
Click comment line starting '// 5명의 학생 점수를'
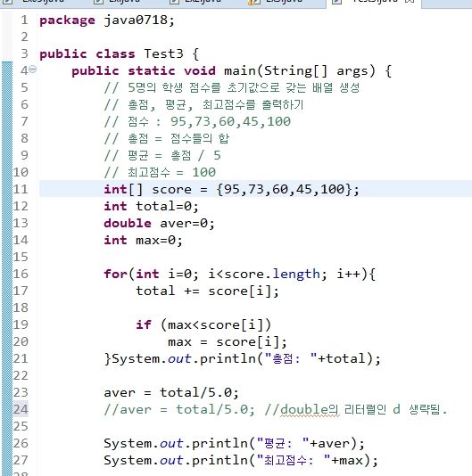(x=232, y=87)
